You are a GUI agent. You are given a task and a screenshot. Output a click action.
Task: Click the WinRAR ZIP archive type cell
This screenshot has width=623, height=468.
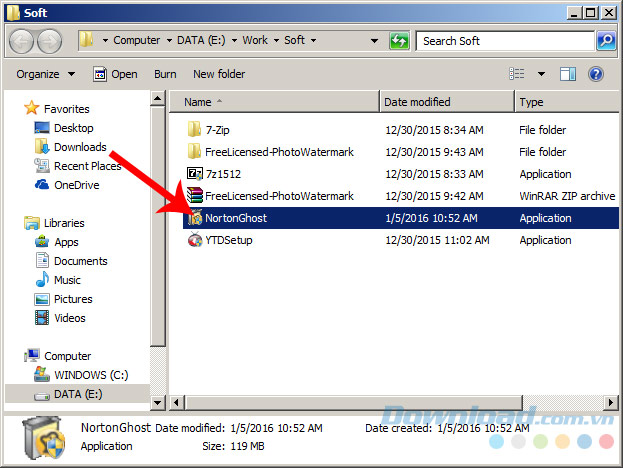click(567, 196)
